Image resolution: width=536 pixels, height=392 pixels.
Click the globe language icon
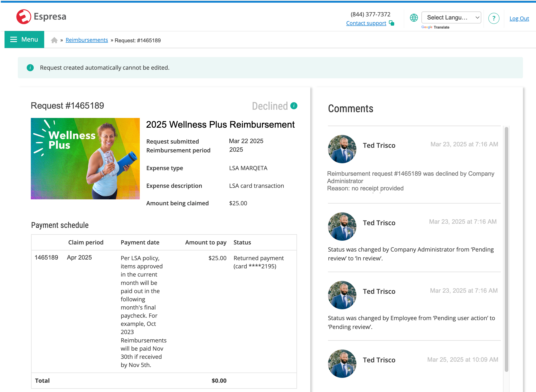click(414, 18)
